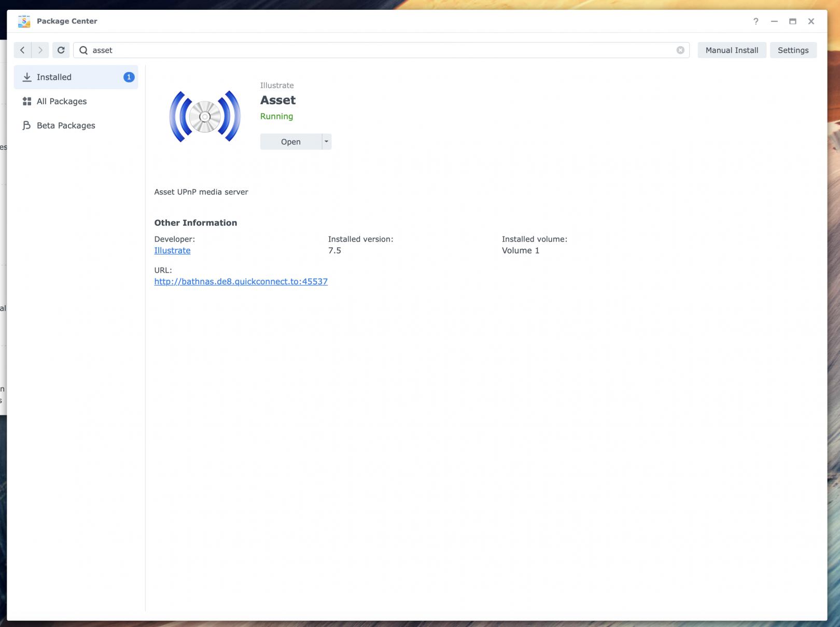The width and height of the screenshot is (840, 627).
Task: Open the Beta Packages section
Action: click(x=66, y=126)
